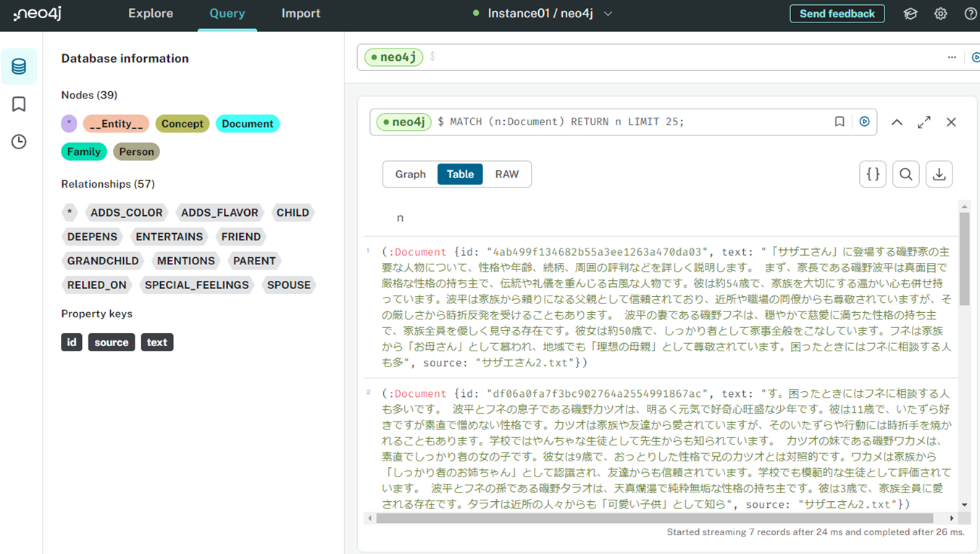Image resolution: width=980 pixels, height=554 pixels.
Task: Search within the query results
Action: 905,174
